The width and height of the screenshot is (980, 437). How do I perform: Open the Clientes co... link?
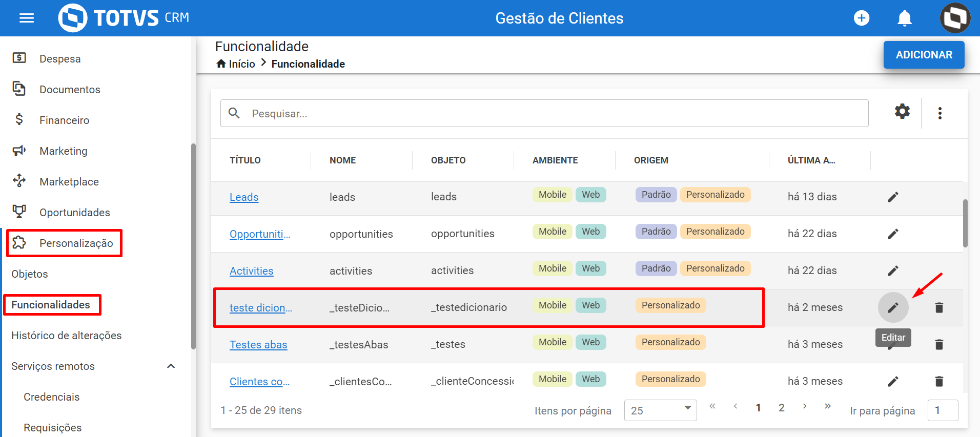tap(259, 382)
